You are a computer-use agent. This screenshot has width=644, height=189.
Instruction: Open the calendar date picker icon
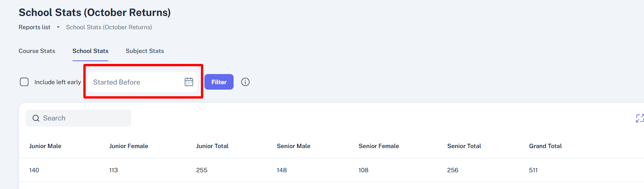click(x=189, y=82)
